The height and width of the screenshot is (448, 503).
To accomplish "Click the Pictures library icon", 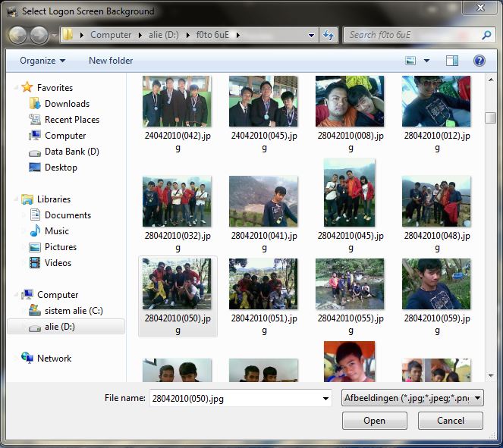I will point(35,247).
